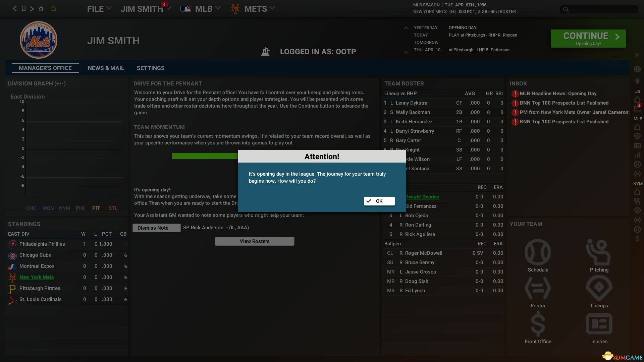
Task: Click the green home icon
Action: click(53, 9)
